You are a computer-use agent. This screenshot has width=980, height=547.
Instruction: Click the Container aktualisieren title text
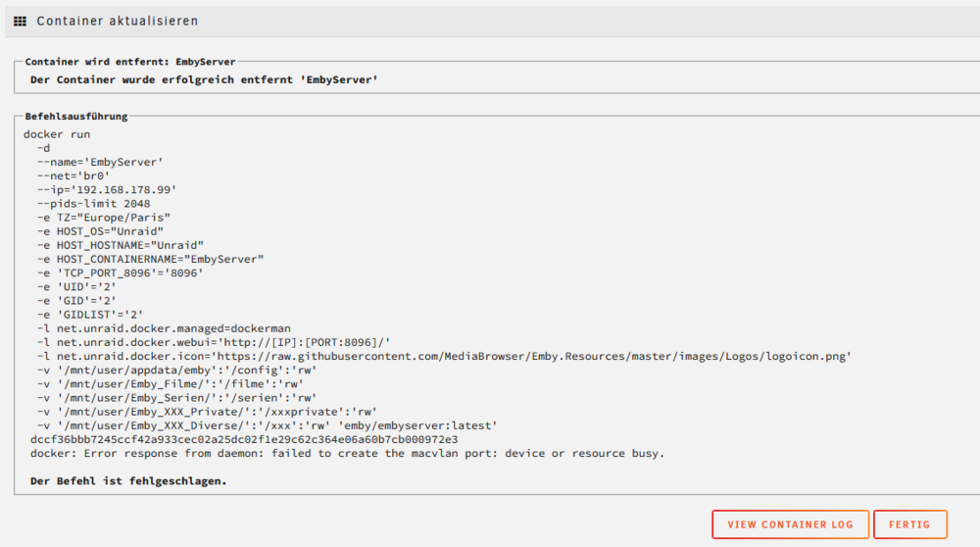pyautogui.click(x=118, y=22)
